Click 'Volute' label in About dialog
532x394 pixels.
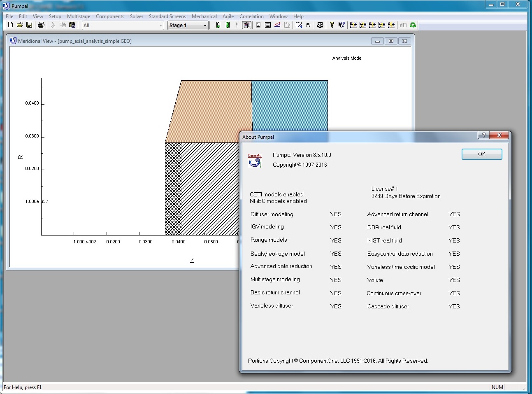point(375,280)
